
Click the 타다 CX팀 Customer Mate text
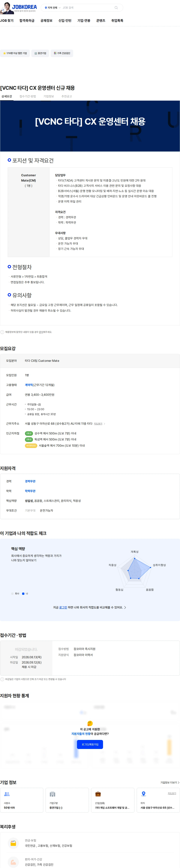pos(42,360)
